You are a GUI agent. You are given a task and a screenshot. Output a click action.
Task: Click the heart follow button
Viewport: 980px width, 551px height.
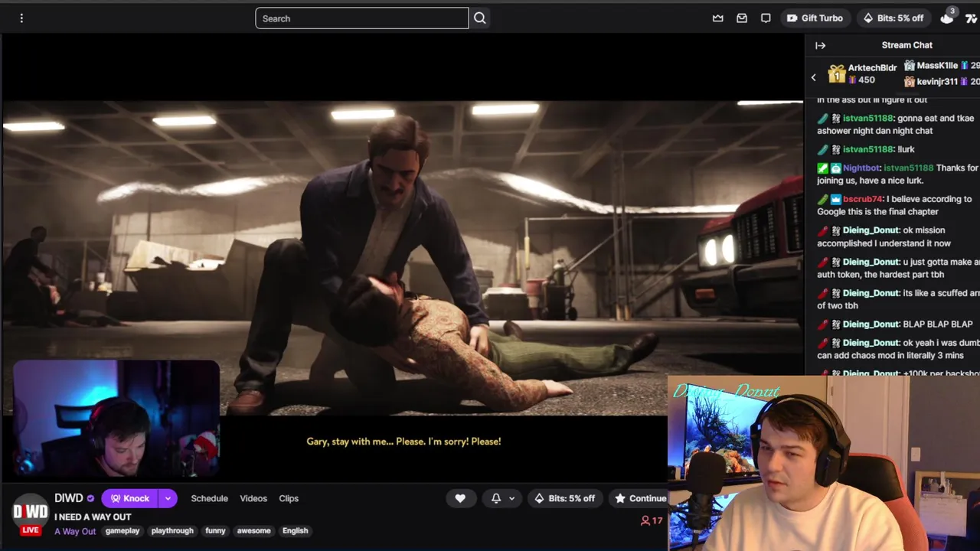pyautogui.click(x=460, y=498)
